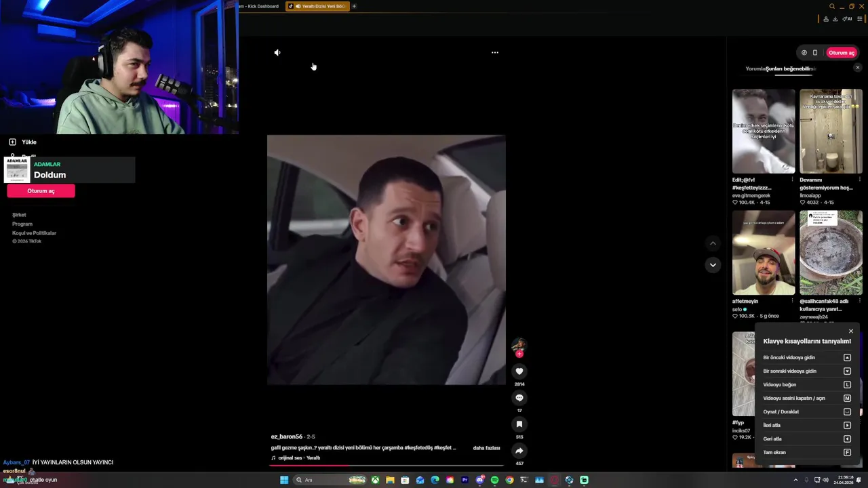Expand caption with 'daha fazlası'

[x=486, y=448]
